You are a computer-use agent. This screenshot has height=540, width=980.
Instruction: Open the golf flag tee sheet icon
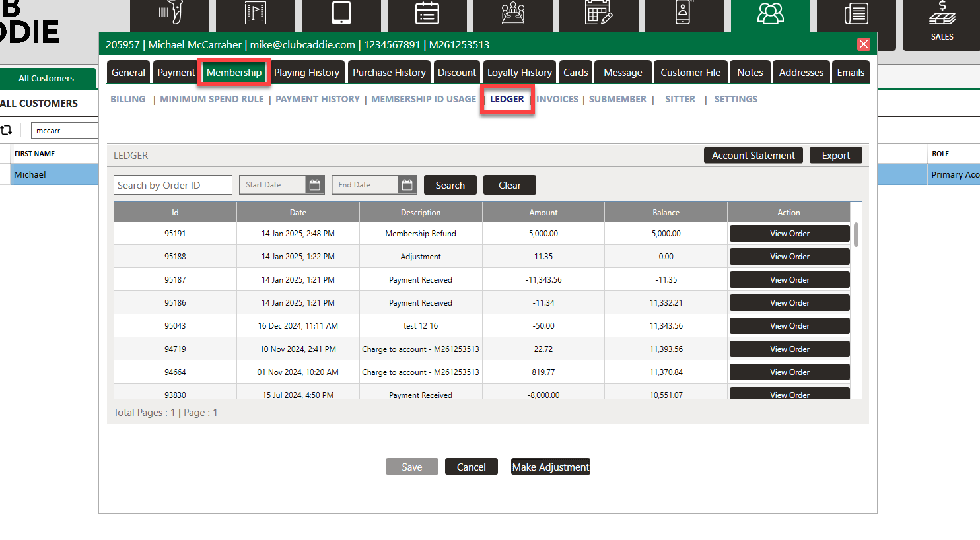pos(256,13)
